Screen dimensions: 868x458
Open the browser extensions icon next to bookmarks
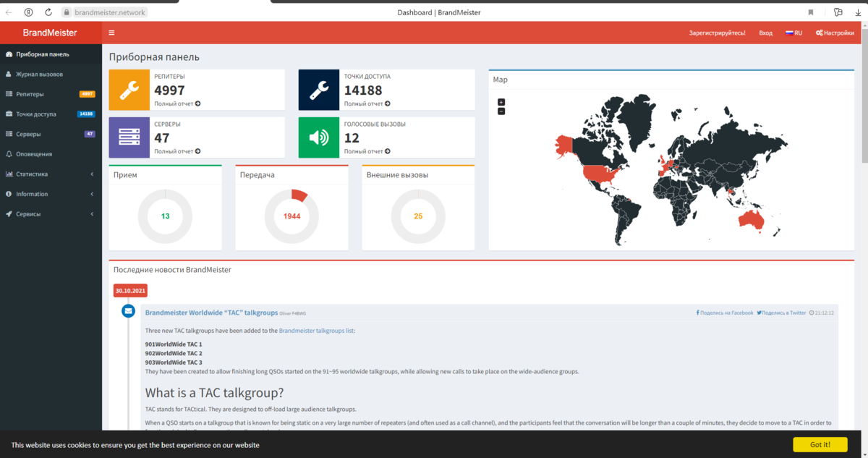click(838, 12)
